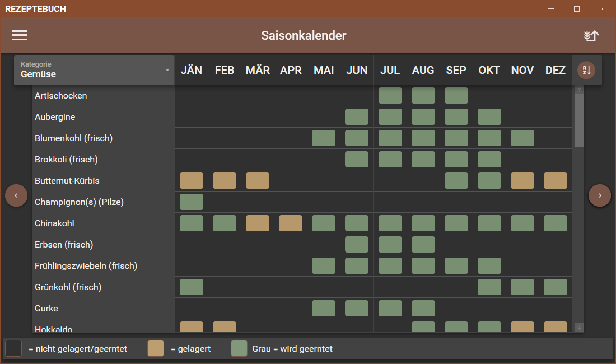Viewport: 616px width, 364px height.
Task: Click Butternut-Kürbis January stored cell
Action: coord(192,181)
